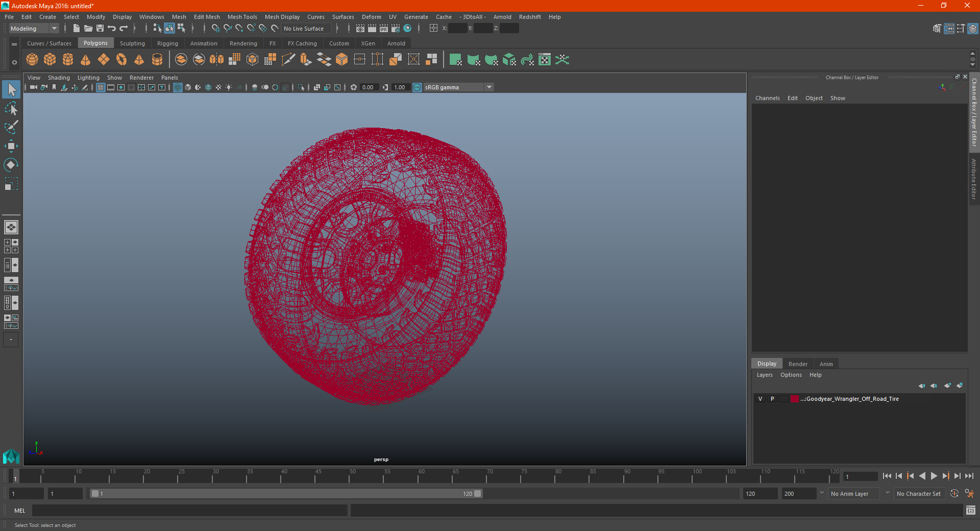Toggle snap to points

point(239,29)
